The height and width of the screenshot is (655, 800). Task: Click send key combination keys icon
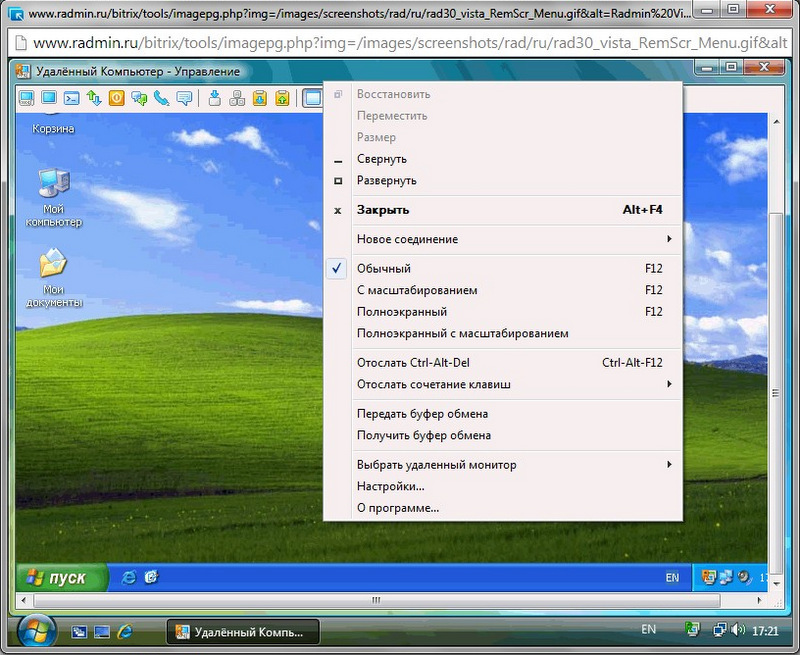pos(237,97)
